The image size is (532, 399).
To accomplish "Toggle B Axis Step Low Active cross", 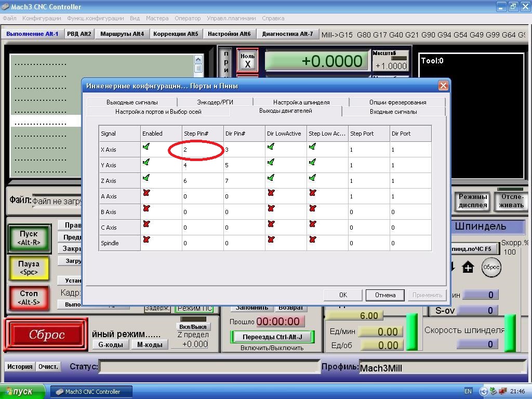I will (312, 209).
